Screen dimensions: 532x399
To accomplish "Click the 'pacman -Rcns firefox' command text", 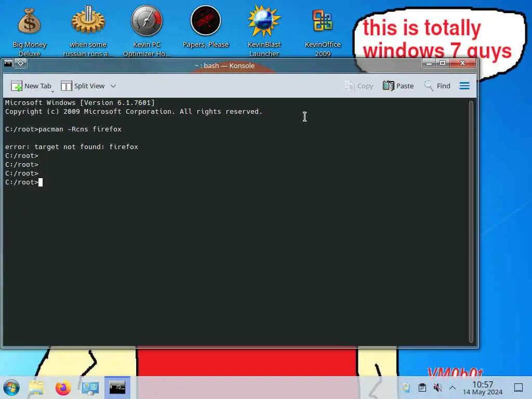I will point(79,129).
